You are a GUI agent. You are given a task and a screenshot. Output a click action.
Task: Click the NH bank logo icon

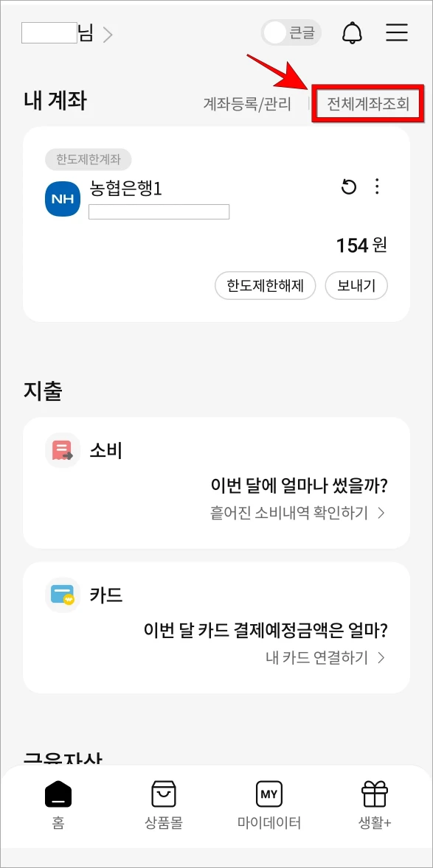click(62, 198)
